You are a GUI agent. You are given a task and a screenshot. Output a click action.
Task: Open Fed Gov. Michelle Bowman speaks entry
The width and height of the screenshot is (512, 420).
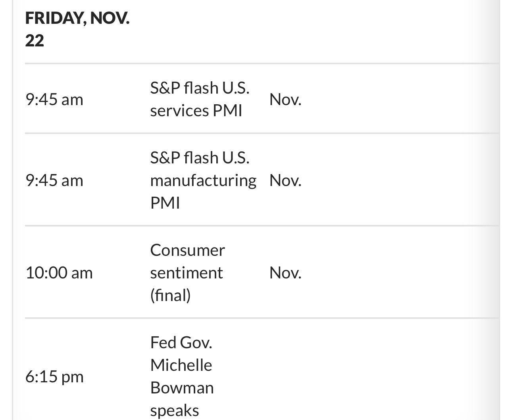coord(182,376)
